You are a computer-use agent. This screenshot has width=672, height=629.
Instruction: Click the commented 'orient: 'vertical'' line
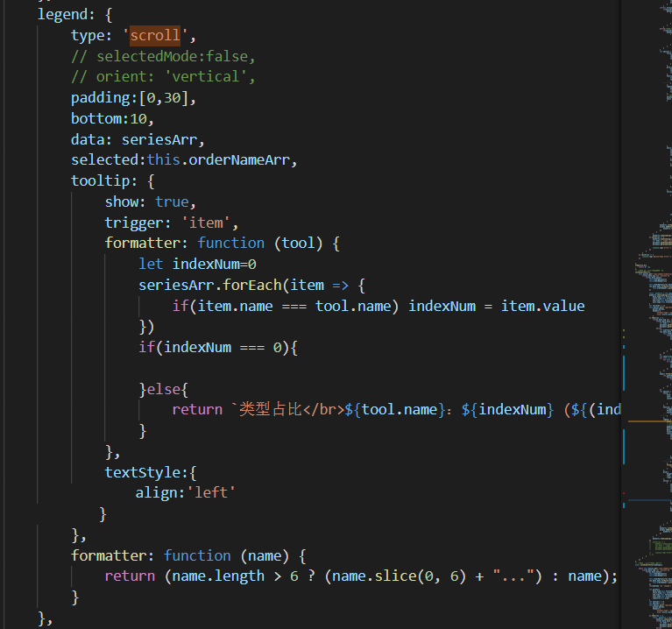tap(163, 77)
